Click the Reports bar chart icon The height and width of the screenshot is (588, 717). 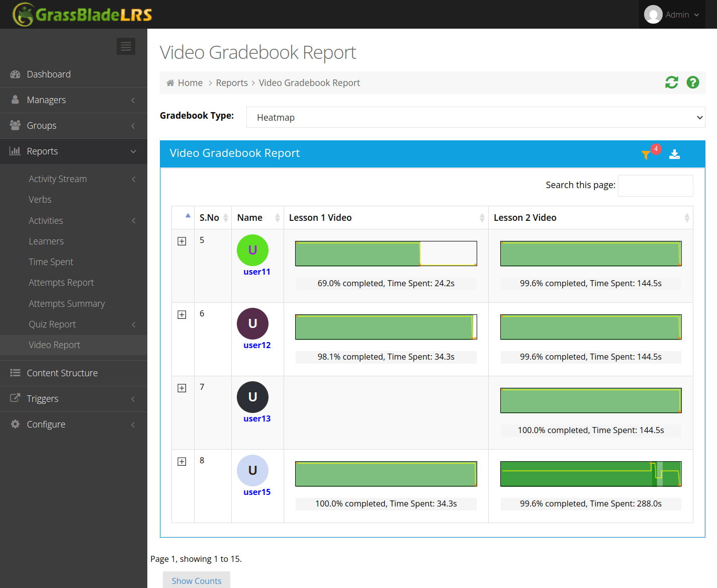15,151
